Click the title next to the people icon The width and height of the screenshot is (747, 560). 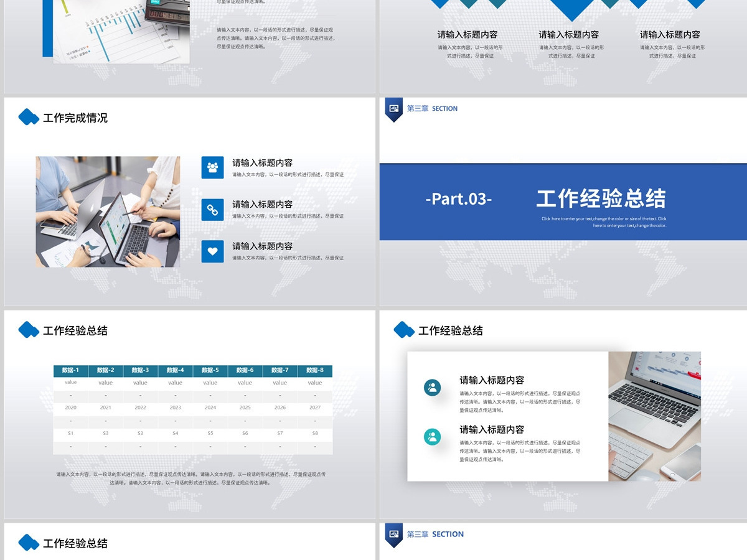(262, 163)
